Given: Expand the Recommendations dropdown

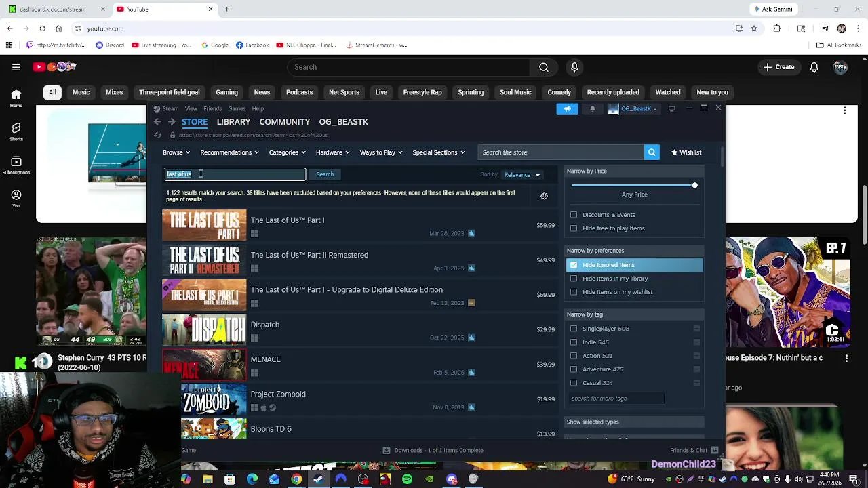Looking at the screenshot, I should (230, 152).
